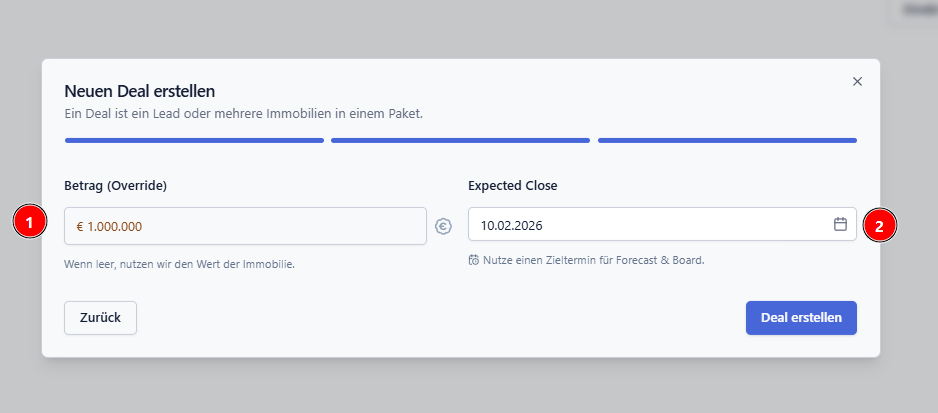Select the first progress step bar
This screenshot has width=938, height=413.
pyautogui.click(x=194, y=140)
